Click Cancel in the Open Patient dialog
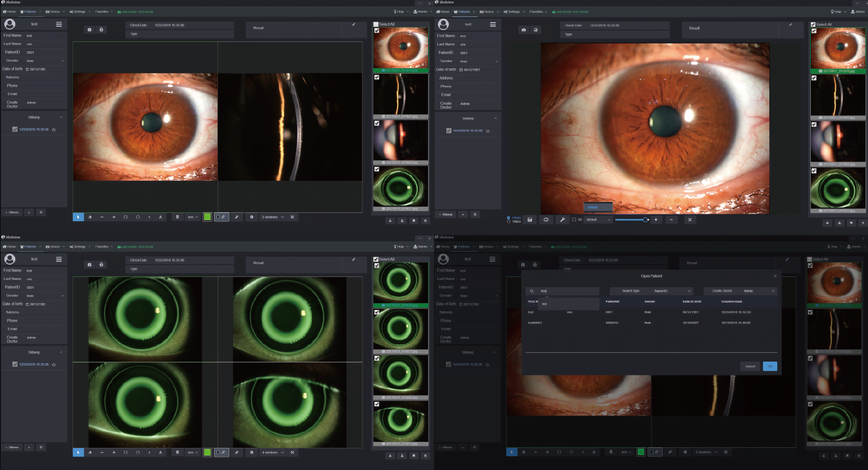The image size is (868, 470). coord(750,366)
